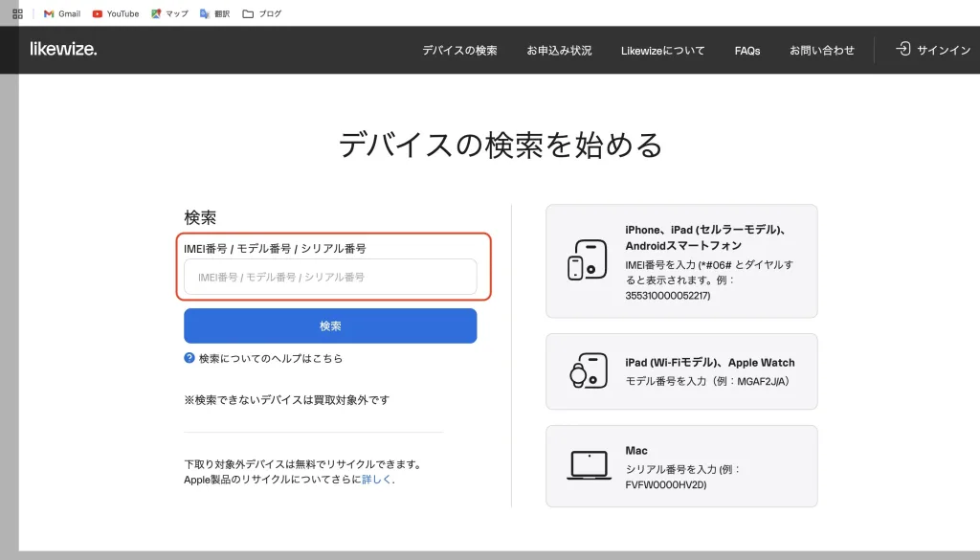
Task: Open the お申込み状況 menu item
Action: (559, 51)
